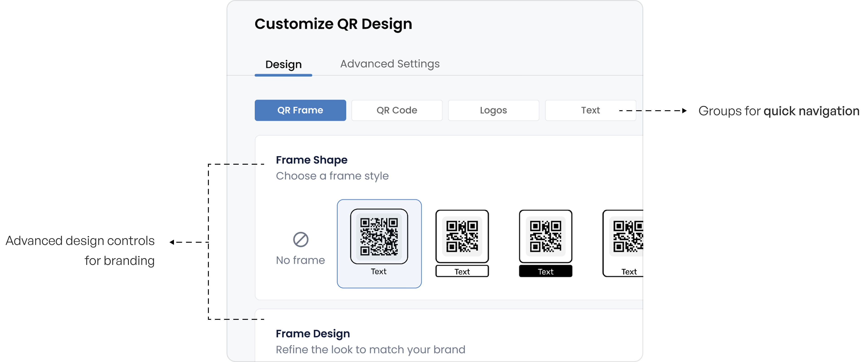The image size is (868, 362).
Task: Click the Frame Shape heading
Action: 312,160
